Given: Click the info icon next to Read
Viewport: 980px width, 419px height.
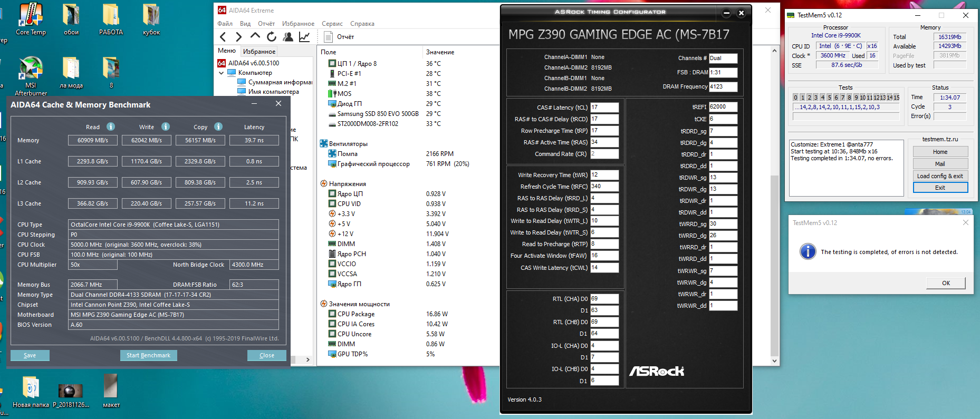Looking at the screenshot, I should tap(111, 126).
